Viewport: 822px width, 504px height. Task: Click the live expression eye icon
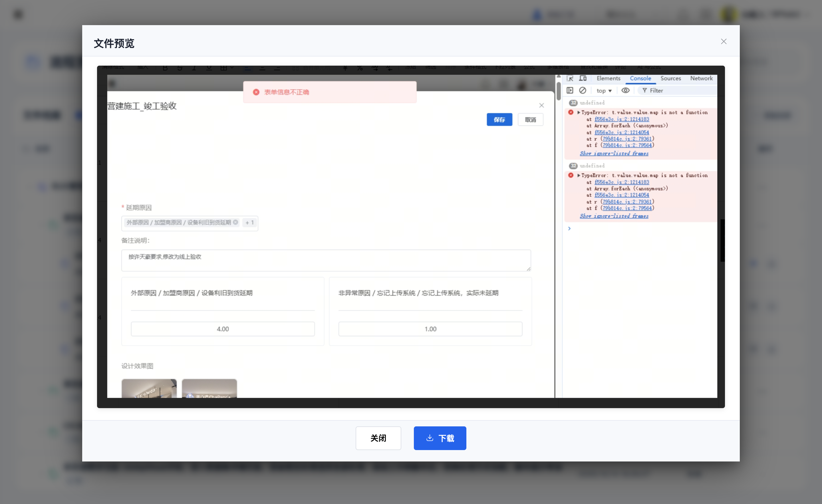pos(626,90)
